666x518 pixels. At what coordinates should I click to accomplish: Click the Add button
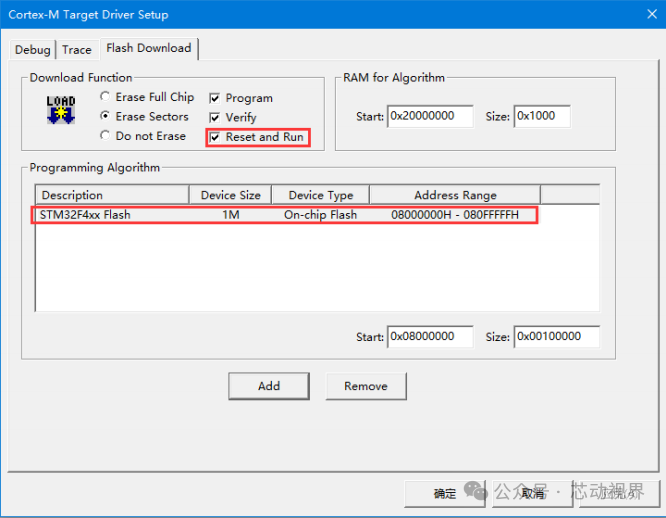point(269,386)
